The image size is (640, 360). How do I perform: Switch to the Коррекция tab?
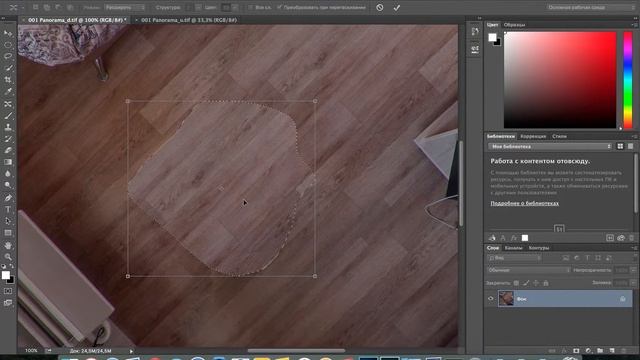point(533,136)
